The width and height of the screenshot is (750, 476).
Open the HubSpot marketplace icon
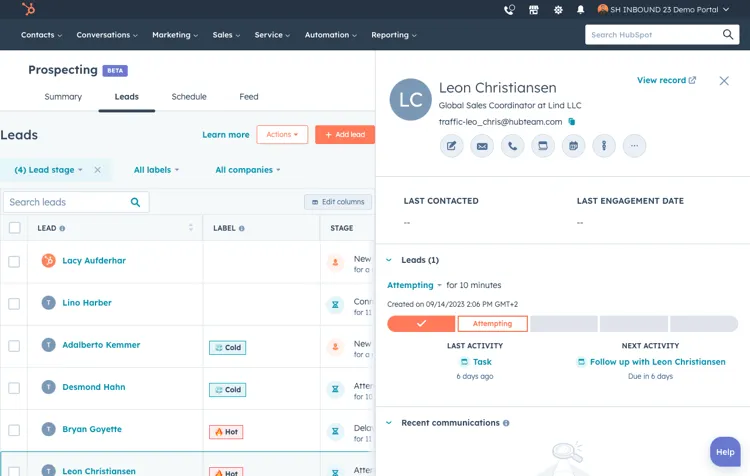[x=534, y=10]
